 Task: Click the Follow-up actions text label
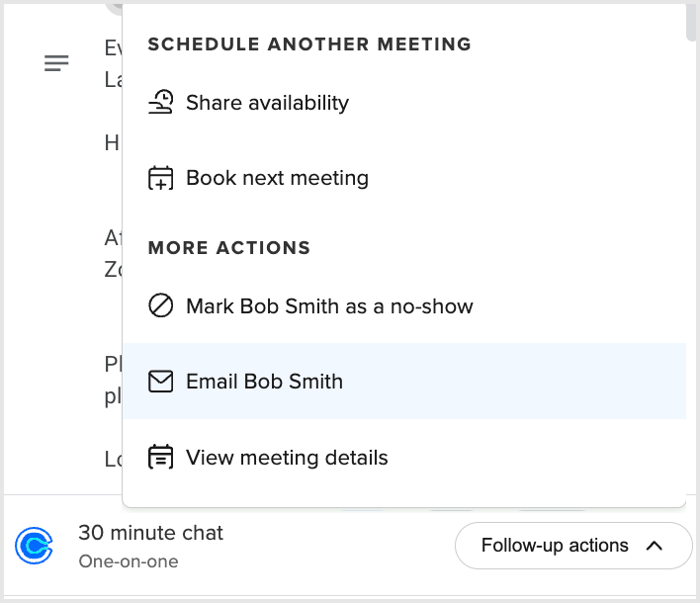pos(555,546)
